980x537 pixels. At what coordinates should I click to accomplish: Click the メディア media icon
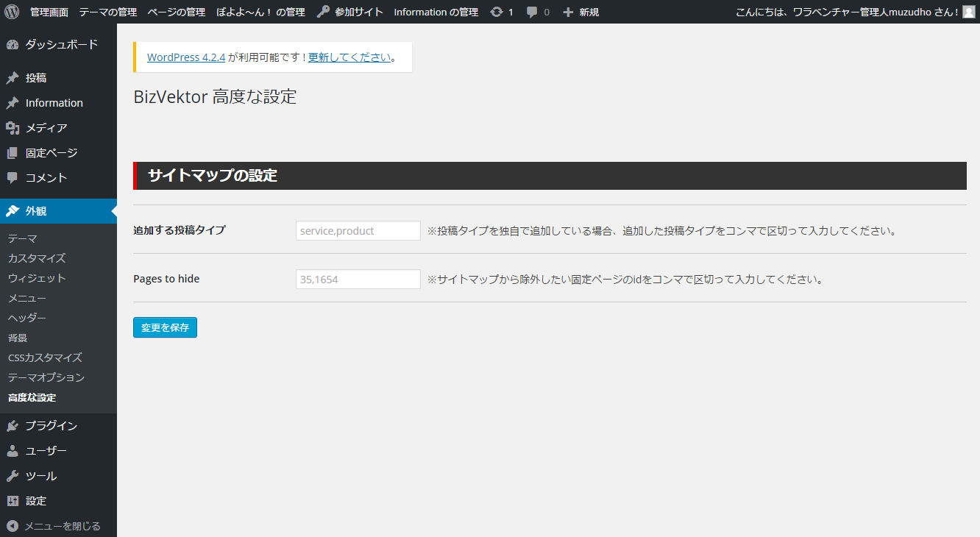pyautogui.click(x=13, y=128)
